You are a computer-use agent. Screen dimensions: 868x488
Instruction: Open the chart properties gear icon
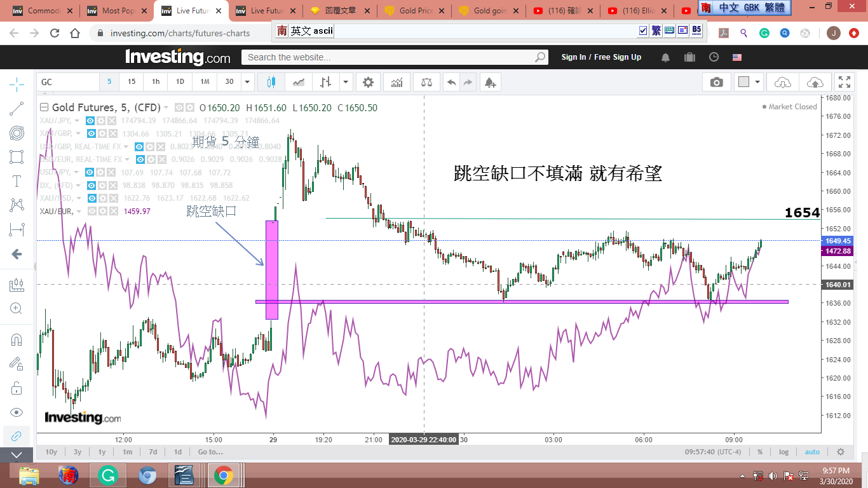(368, 82)
